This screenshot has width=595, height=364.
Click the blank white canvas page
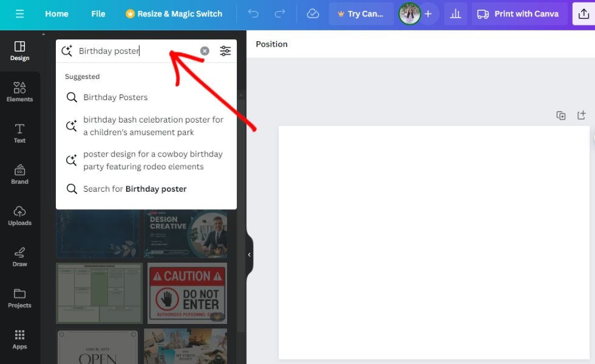433,243
